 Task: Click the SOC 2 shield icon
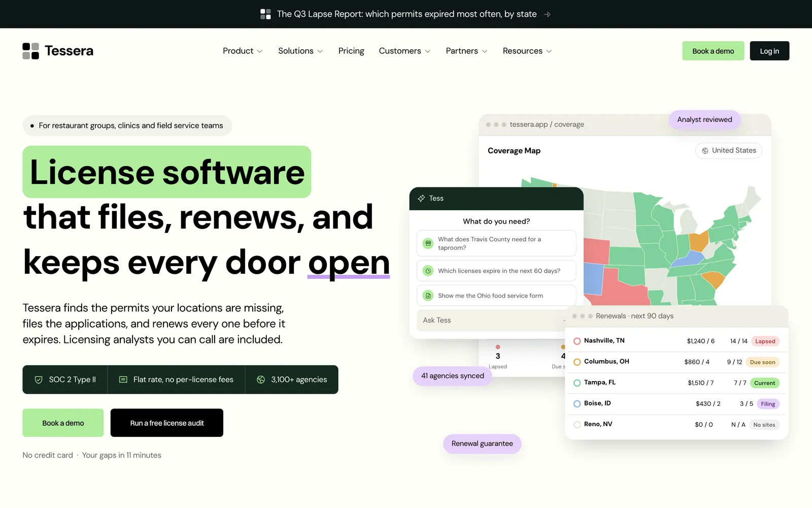tap(39, 379)
